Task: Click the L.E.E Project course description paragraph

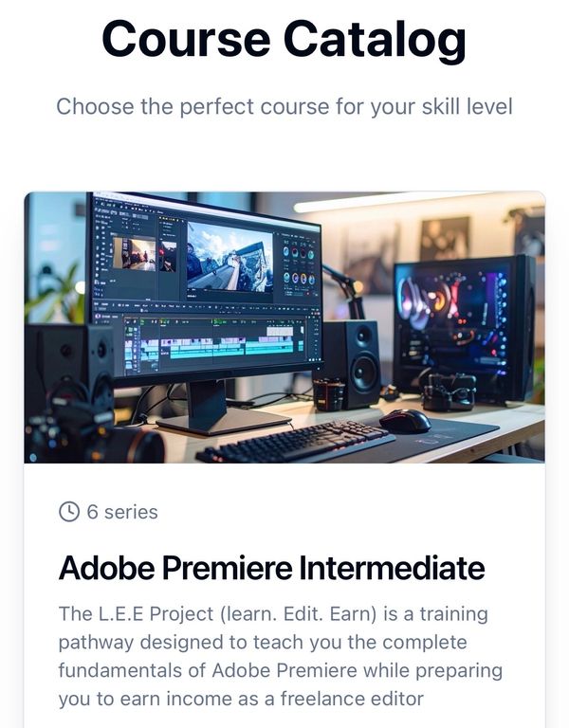Action: [x=281, y=656]
